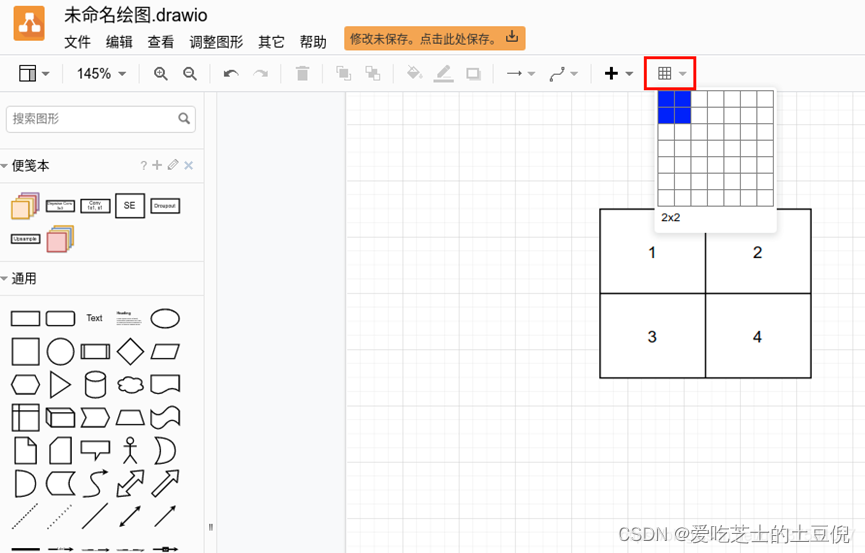Select table cell labeled 4
The height and width of the screenshot is (553, 865).
click(x=758, y=336)
